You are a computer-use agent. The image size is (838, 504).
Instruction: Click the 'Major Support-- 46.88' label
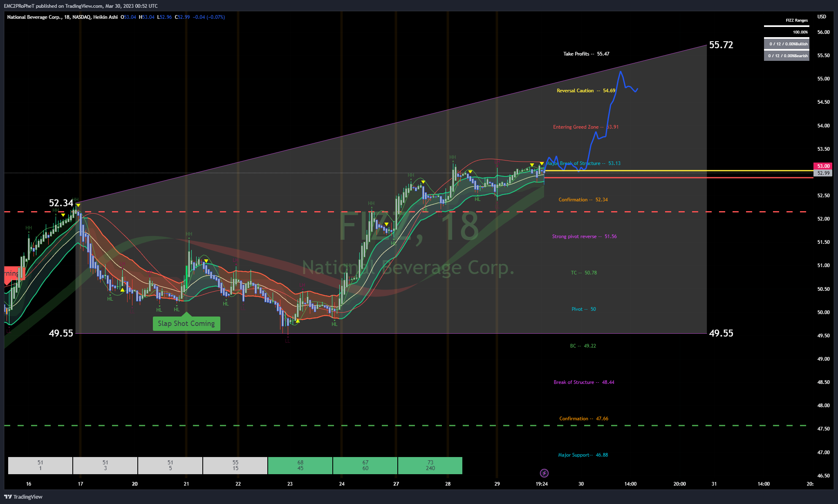coord(583,455)
